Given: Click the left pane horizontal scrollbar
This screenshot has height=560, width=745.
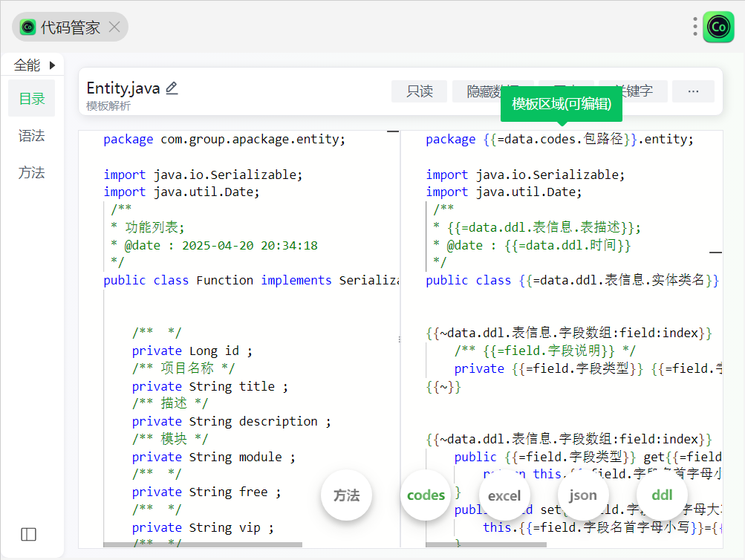Looking at the screenshot, I should tap(202, 545).
